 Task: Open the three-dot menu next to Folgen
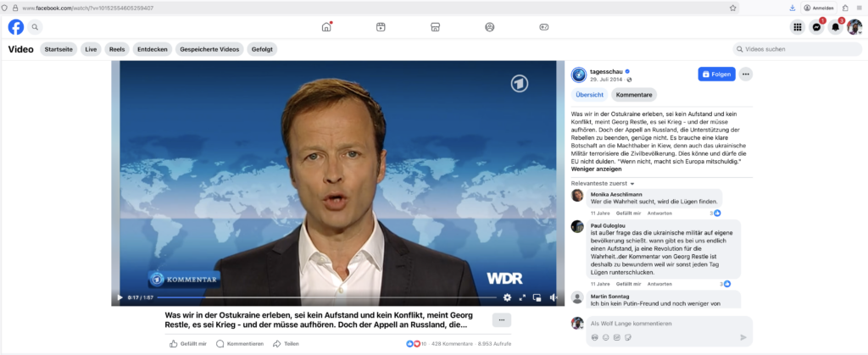click(746, 75)
